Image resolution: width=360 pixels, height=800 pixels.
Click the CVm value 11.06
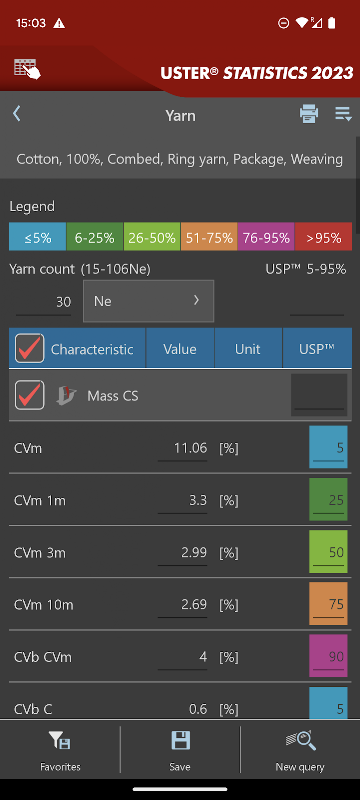183,448
